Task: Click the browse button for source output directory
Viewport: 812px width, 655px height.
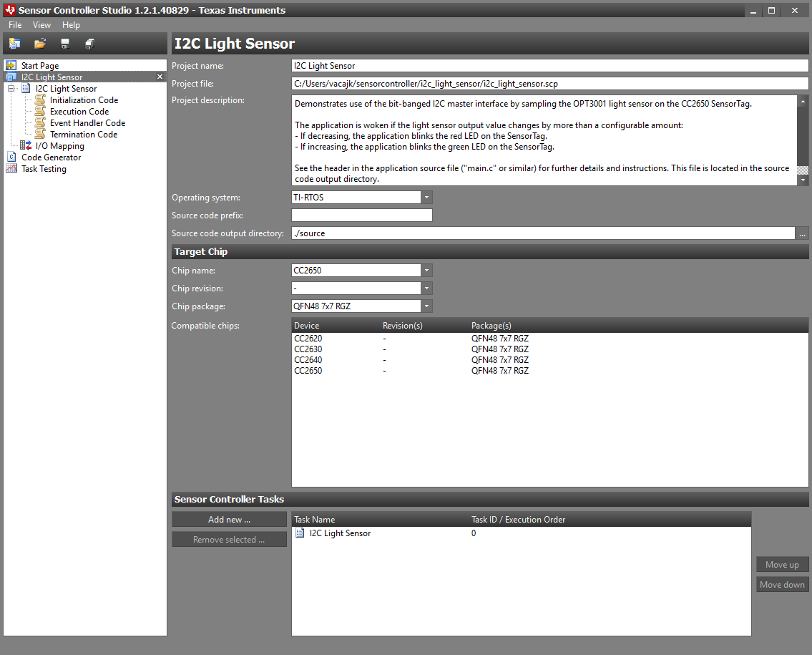Action: click(x=802, y=233)
